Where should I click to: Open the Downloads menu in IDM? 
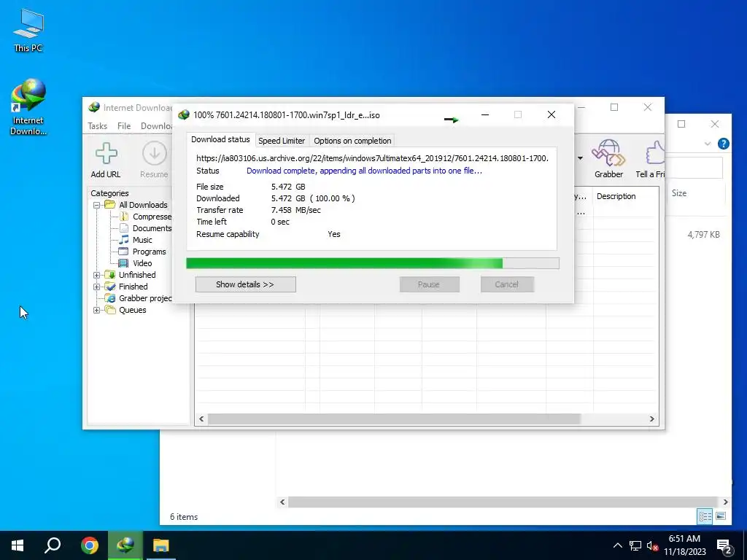point(156,125)
